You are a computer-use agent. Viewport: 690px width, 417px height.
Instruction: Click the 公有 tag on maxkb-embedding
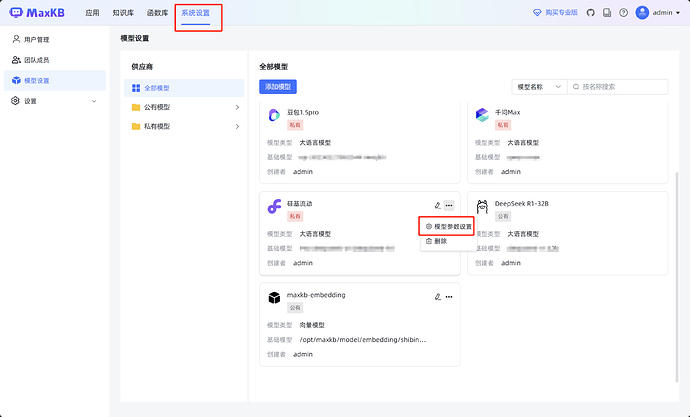[x=295, y=308]
